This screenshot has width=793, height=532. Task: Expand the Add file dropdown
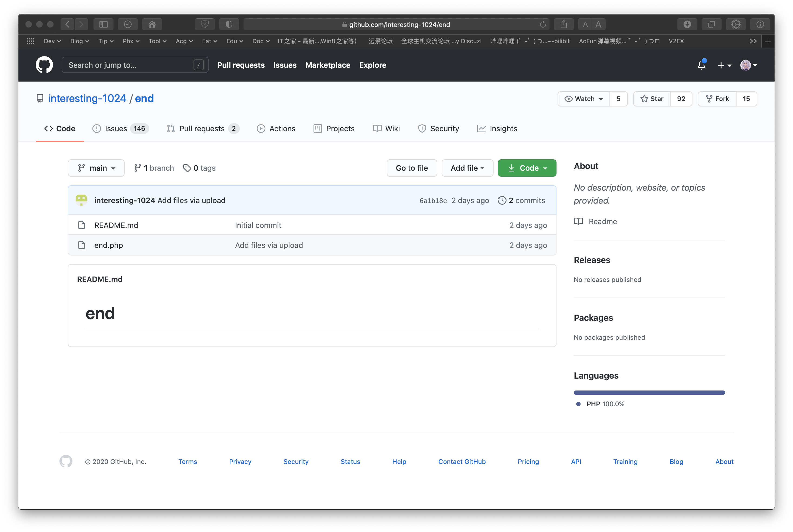(x=467, y=168)
